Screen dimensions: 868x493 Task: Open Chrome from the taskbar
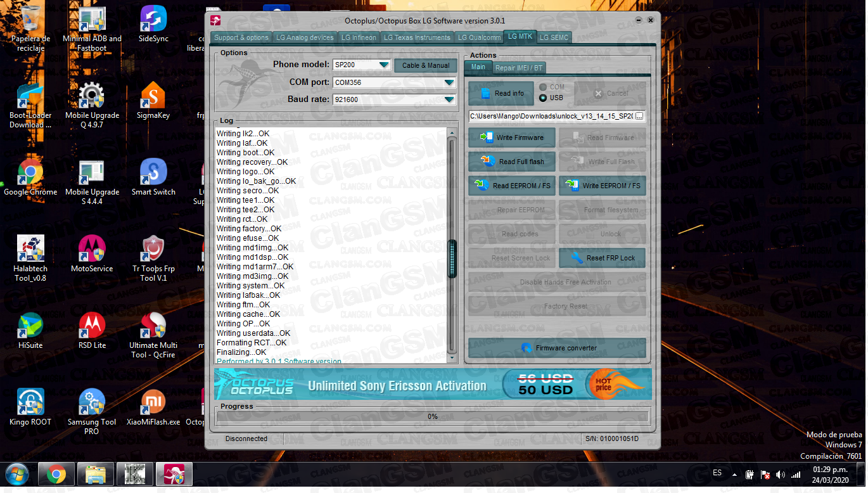click(x=56, y=474)
